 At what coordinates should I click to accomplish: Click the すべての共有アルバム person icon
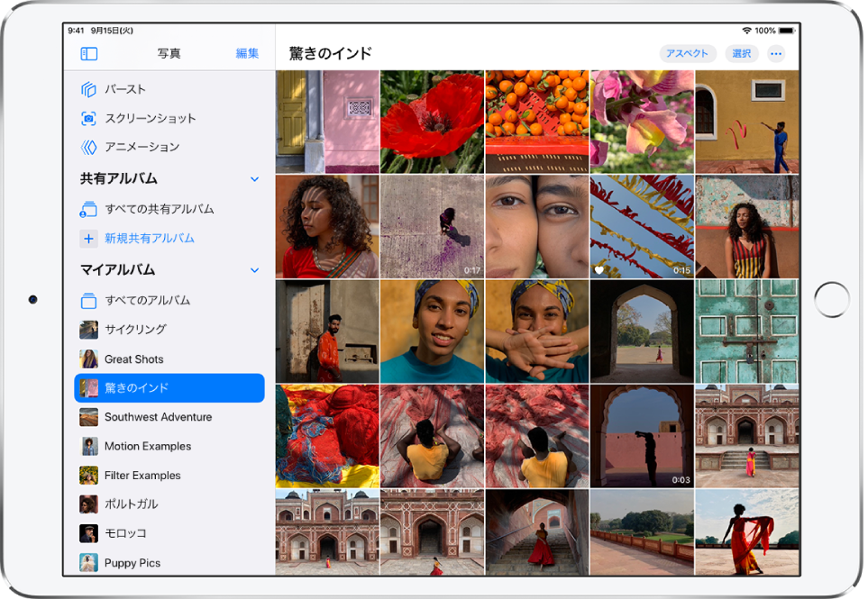(x=89, y=209)
